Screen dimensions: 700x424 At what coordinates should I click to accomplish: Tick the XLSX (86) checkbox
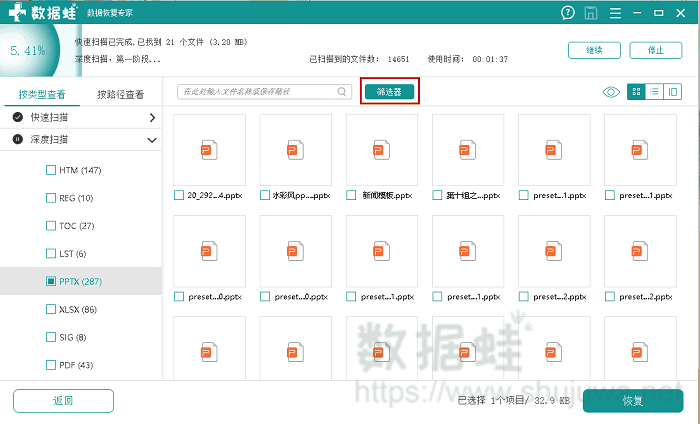click(x=51, y=309)
